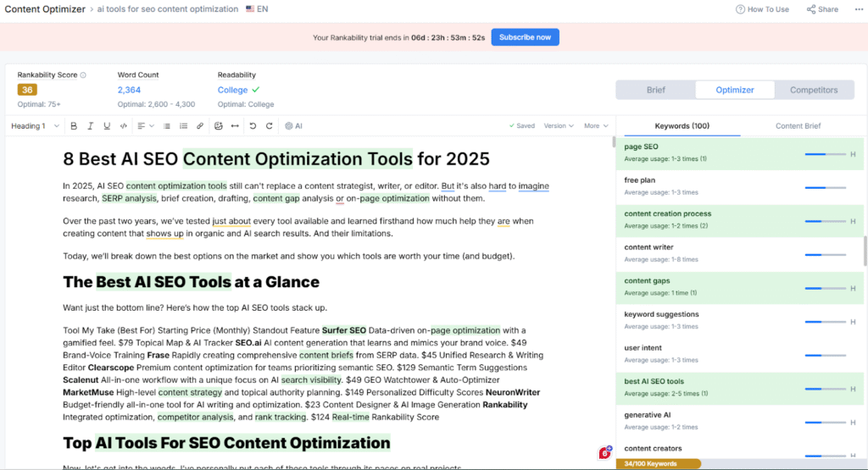Open the AI assistant in the toolbar
The width and height of the screenshot is (868, 470).
(293, 126)
